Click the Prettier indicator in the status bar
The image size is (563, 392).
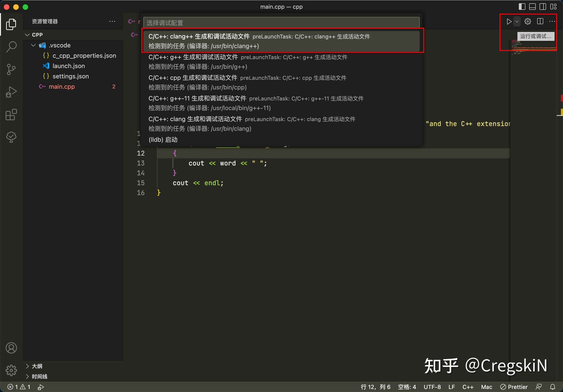514,387
